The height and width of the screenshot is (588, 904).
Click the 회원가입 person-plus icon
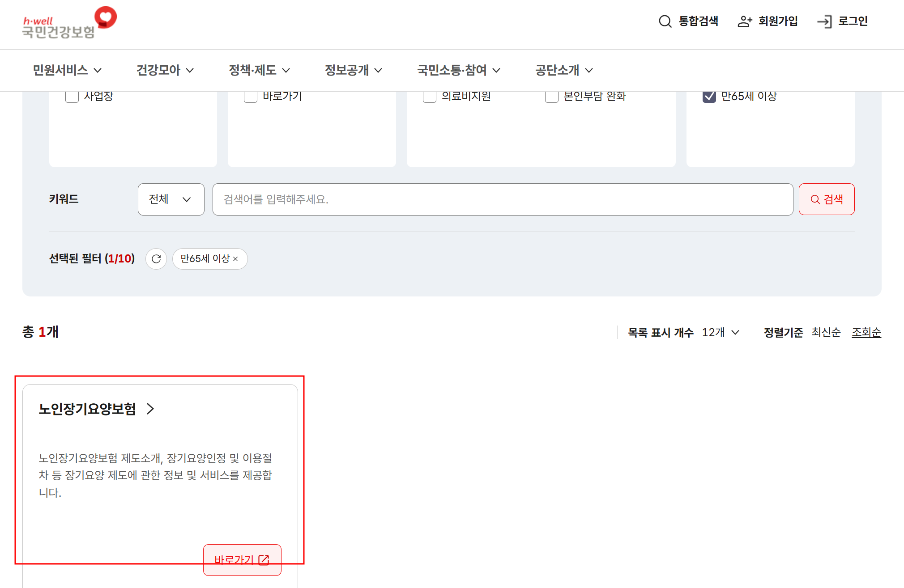tap(745, 21)
